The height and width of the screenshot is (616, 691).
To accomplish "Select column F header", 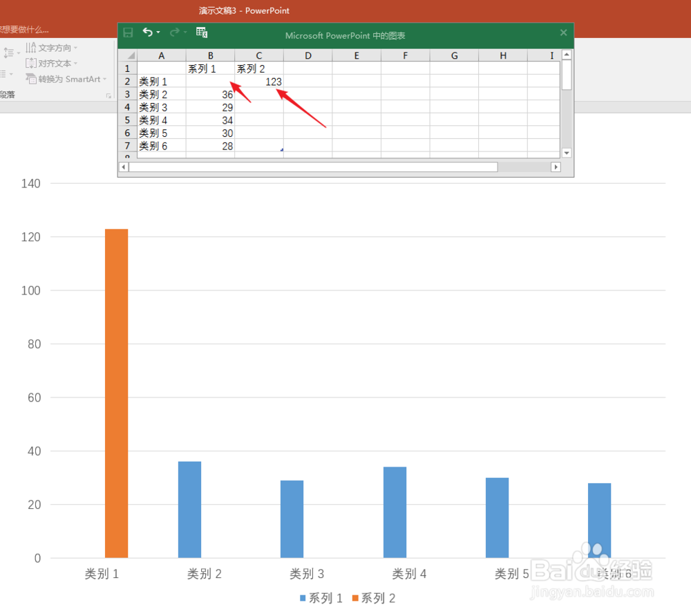I will click(406, 55).
